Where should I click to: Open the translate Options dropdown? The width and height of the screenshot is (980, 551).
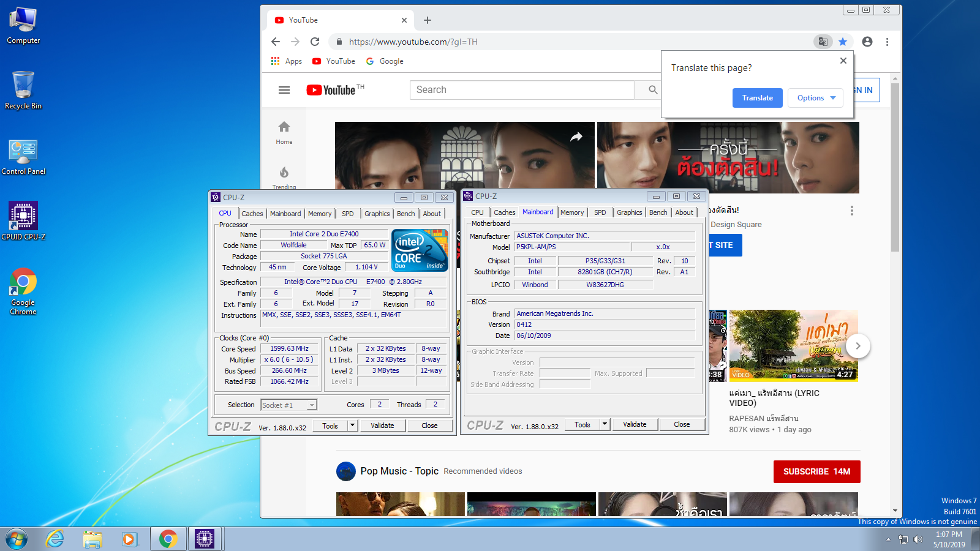[816, 98]
